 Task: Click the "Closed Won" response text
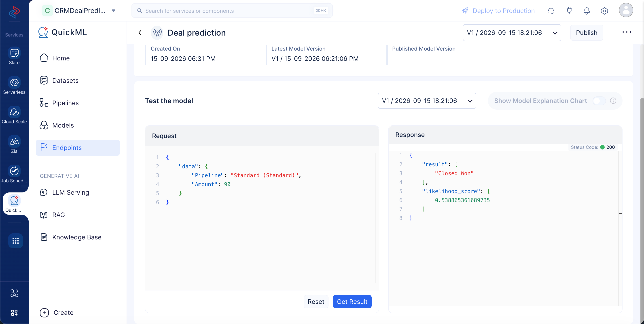[454, 173]
